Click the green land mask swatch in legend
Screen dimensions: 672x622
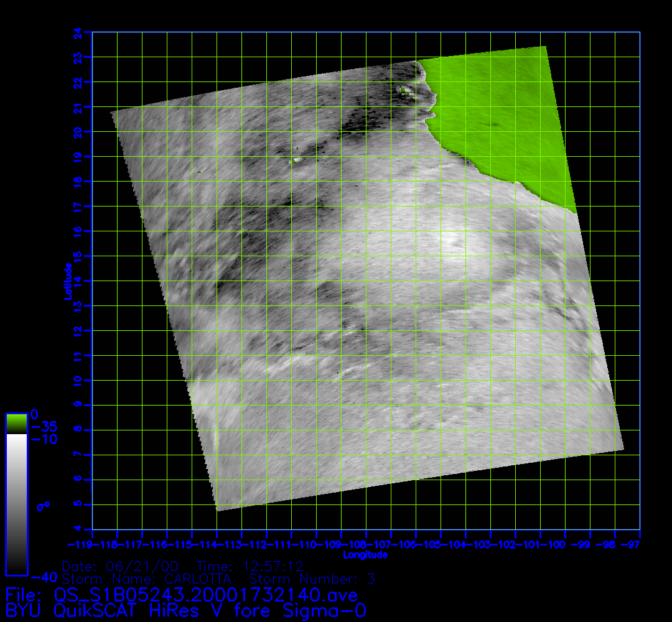pos(16,424)
